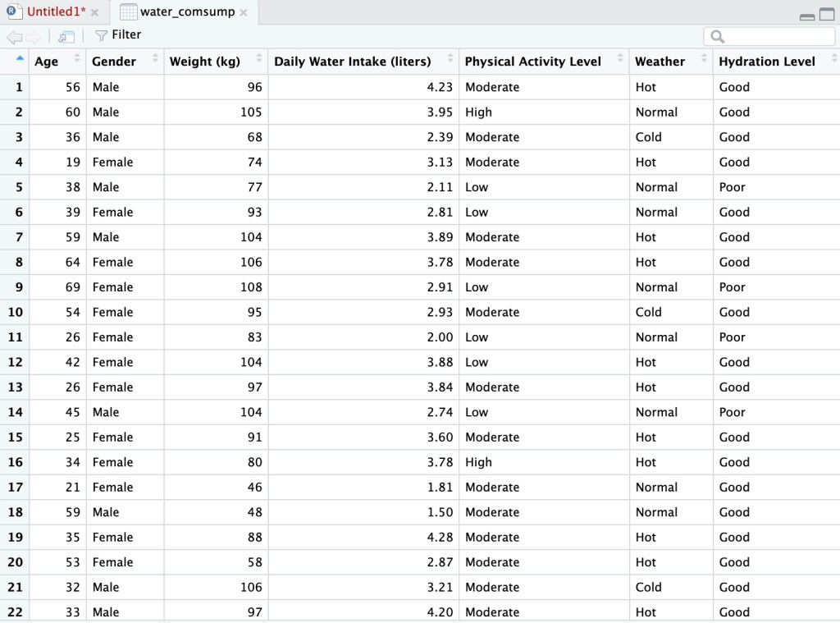Click the back navigation arrow icon
Viewport: 840px width, 623px height.
coord(14,36)
